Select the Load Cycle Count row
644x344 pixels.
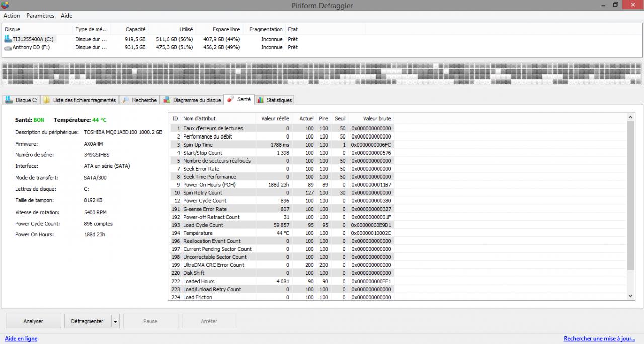tap(281, 225)
